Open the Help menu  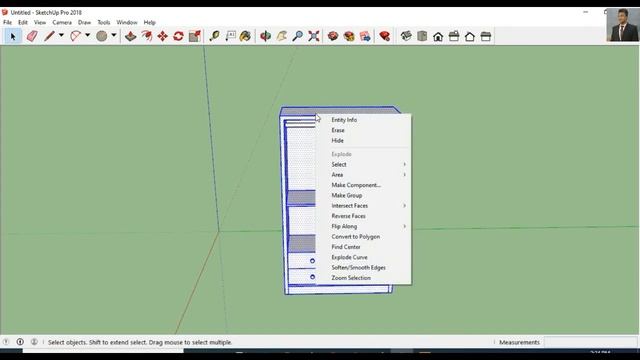coord(149,22)
